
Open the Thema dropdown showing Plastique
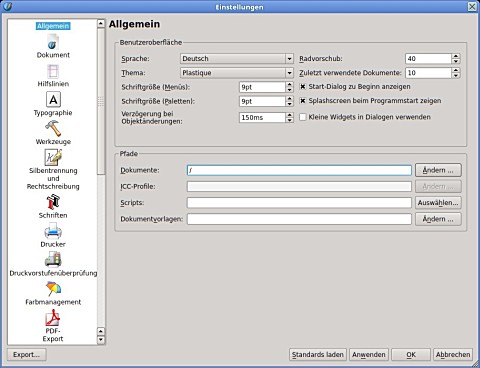237,73
